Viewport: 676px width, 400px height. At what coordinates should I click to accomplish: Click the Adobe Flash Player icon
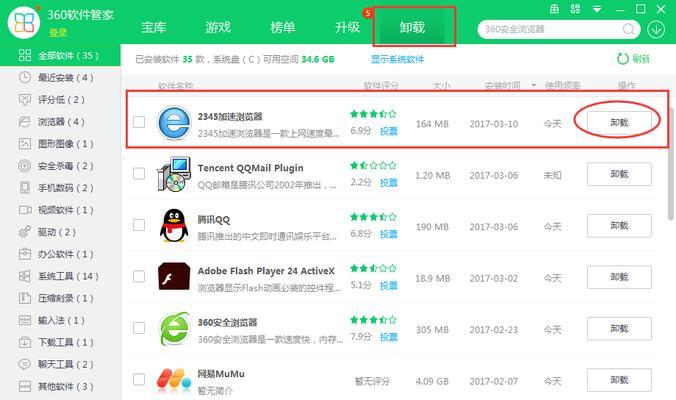tap(174, 277)
